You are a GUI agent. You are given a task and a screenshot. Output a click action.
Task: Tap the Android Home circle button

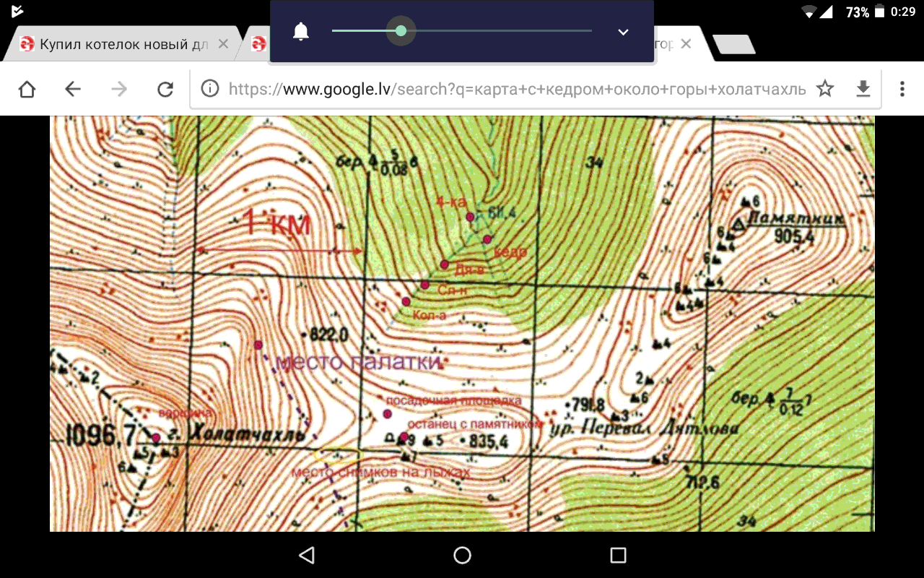(x=462, y=555)
